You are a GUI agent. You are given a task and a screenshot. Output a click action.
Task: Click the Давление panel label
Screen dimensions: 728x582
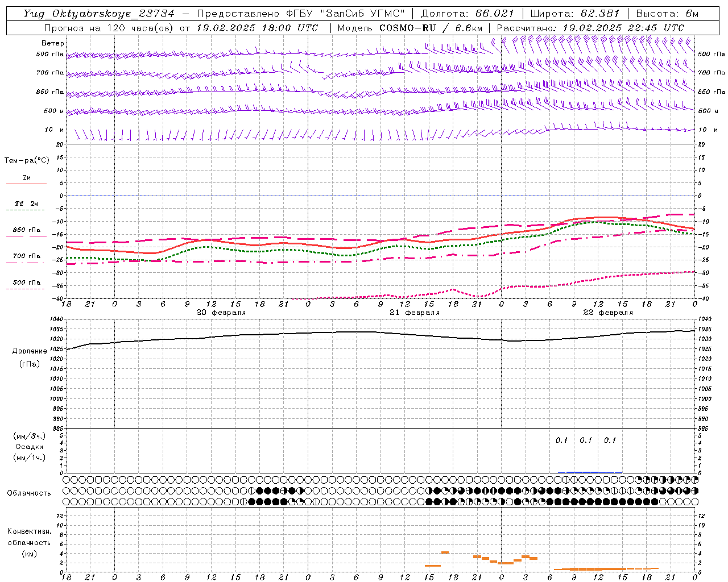click(30, 351)
